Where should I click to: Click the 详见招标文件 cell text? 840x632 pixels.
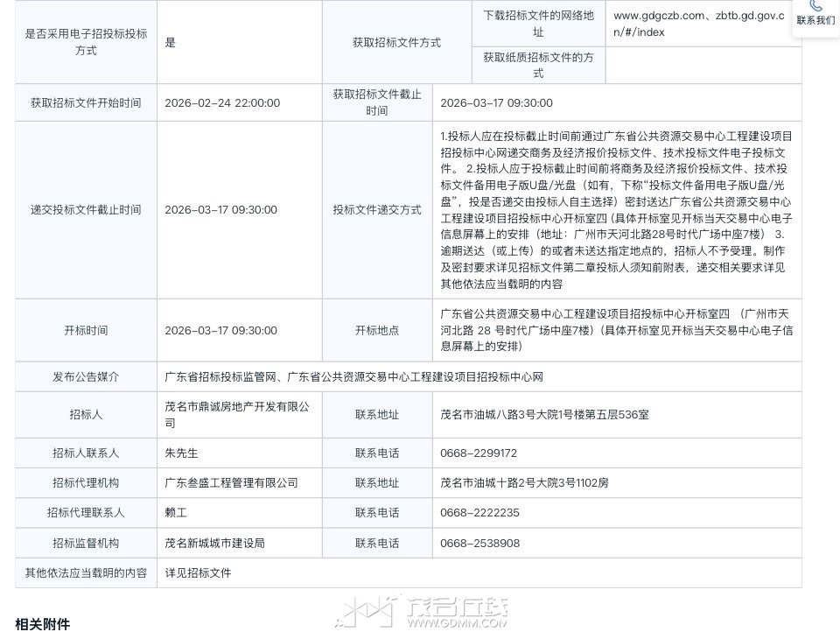(x=198, y=572)
